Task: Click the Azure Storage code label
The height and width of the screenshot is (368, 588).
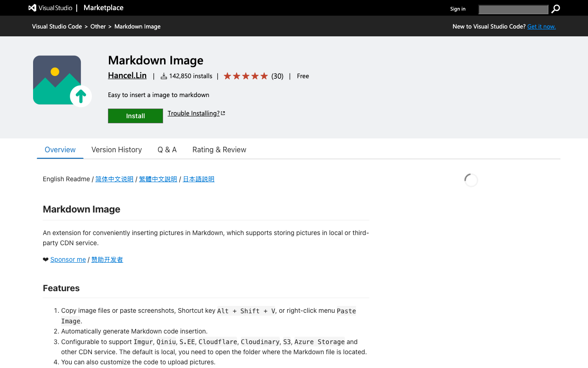Action: pos(320,342)
